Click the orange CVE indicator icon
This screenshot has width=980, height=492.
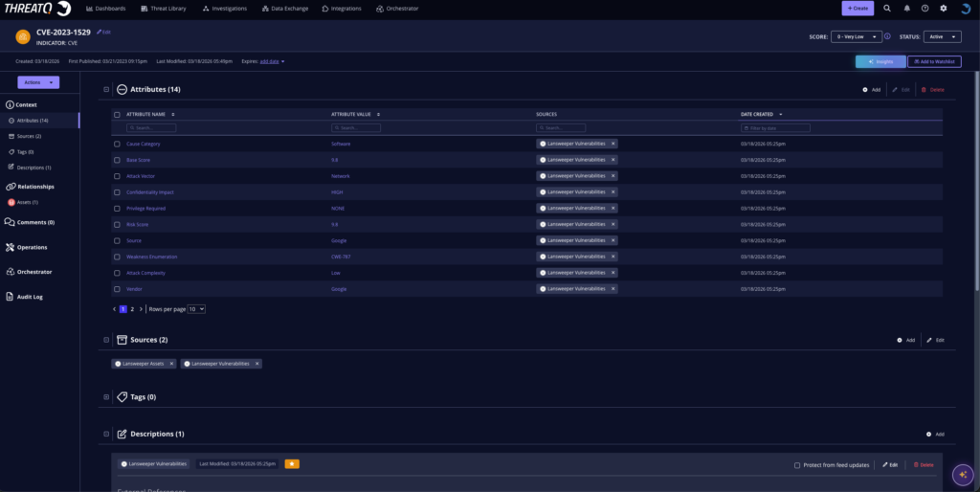tap(23, 37)
